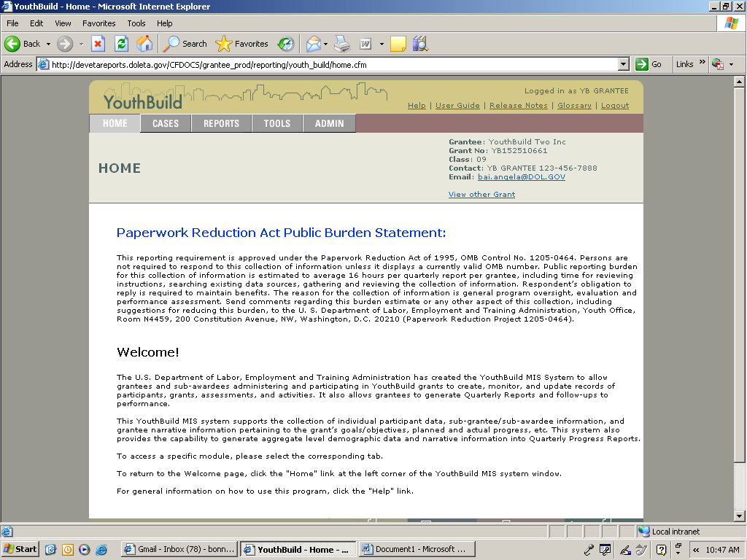This screenshot has height=560, width=747.
Task: Click the Logout link
Action: pos(614,106)
